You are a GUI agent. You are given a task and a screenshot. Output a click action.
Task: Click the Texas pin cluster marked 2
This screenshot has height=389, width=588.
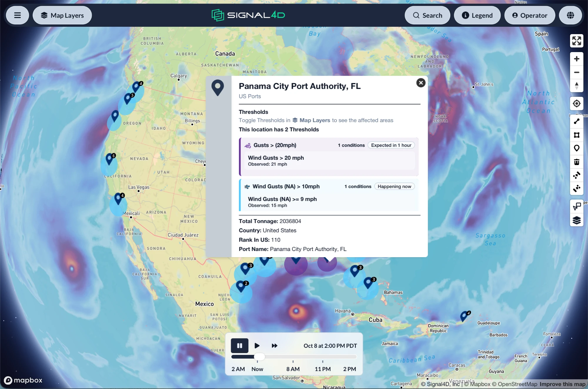(x=241, y=286)
